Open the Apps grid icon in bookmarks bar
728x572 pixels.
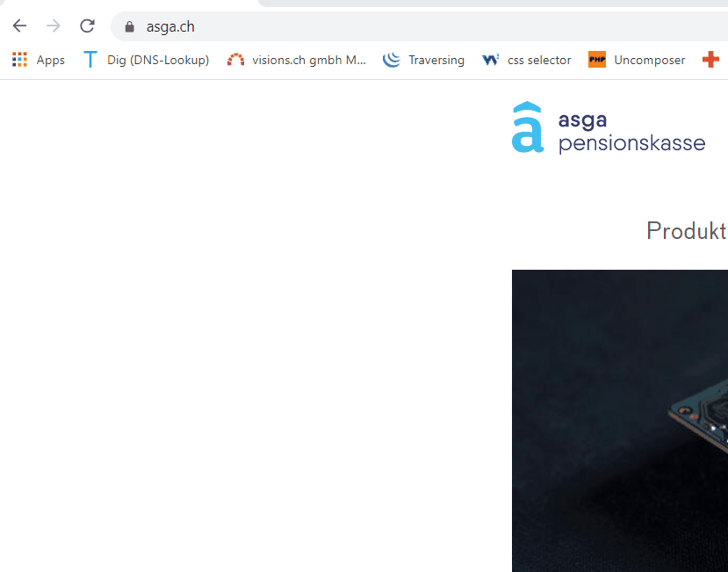(x=19, y=60)
